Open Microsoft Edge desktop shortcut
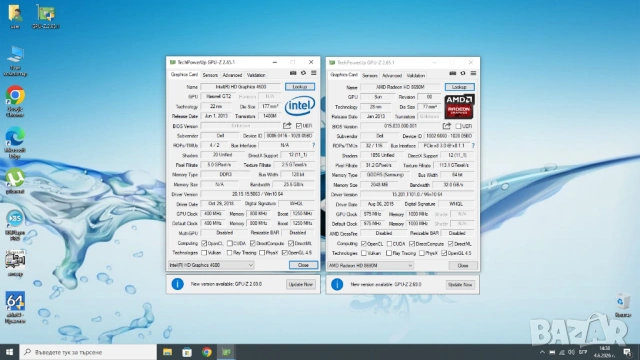 pos(15,142)
